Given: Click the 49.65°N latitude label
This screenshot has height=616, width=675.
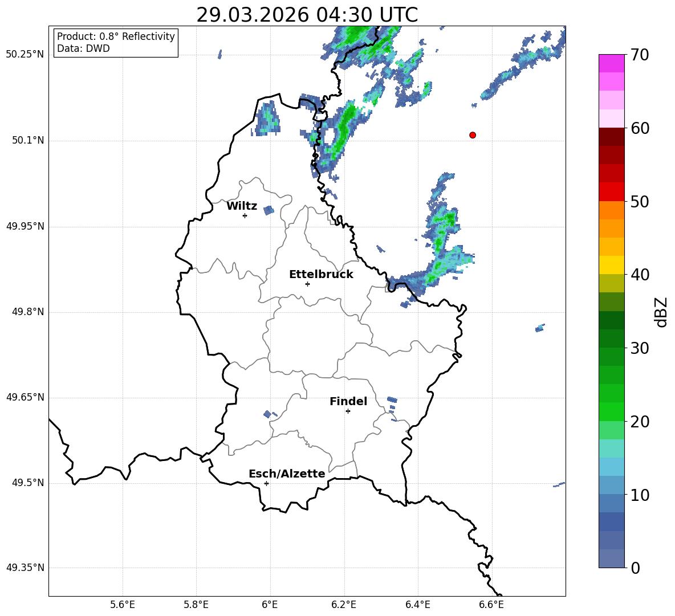Looking at the screenshot, I should click(25, 397).
